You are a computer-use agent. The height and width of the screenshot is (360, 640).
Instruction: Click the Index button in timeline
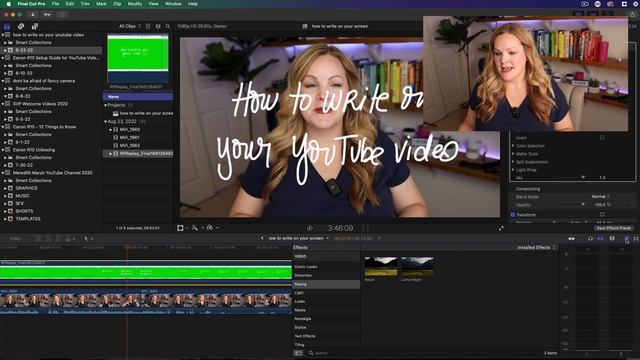(x=16, y=238)
